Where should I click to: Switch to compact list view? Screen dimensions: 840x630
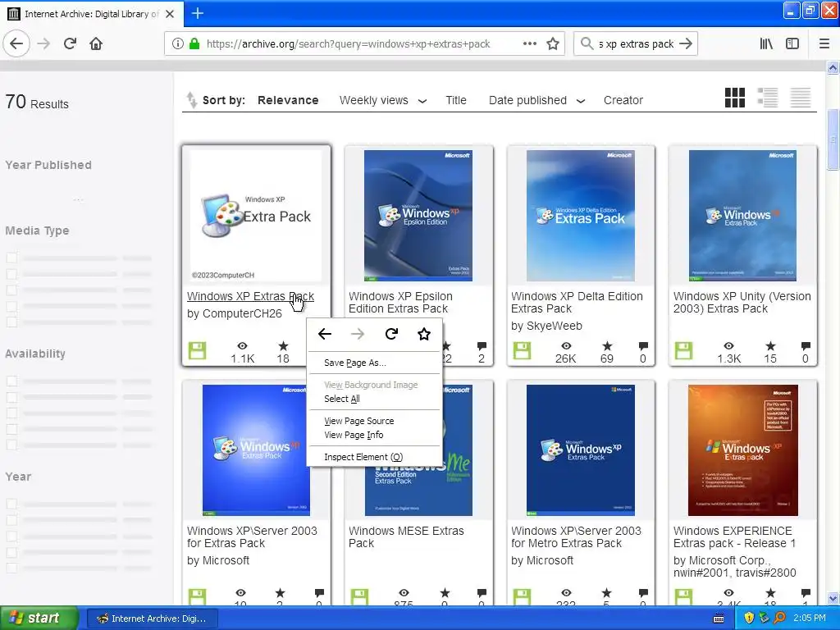point(801,98)
